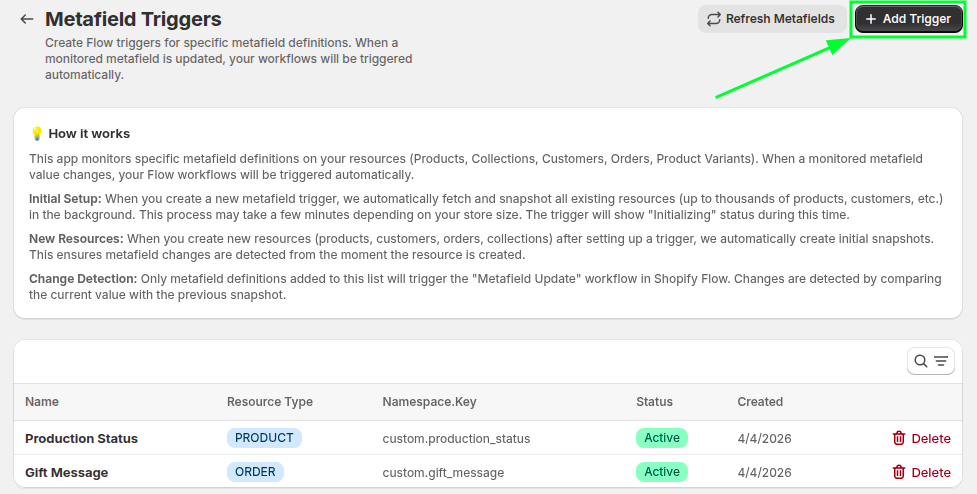Click the PRODUCT resource type badge
This screenshot has width=977, height=494.
click(264, 438)
